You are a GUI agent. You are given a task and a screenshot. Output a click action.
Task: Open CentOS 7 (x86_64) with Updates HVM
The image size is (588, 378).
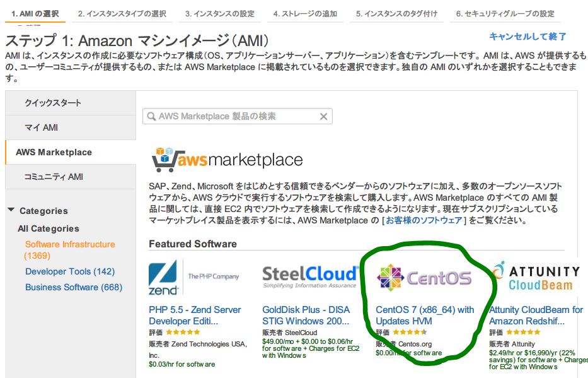coord(425,316)
